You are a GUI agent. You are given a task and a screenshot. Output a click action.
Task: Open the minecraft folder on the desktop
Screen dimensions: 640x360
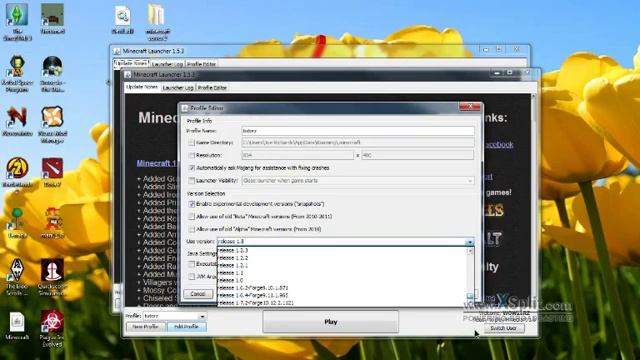(157, 22)
